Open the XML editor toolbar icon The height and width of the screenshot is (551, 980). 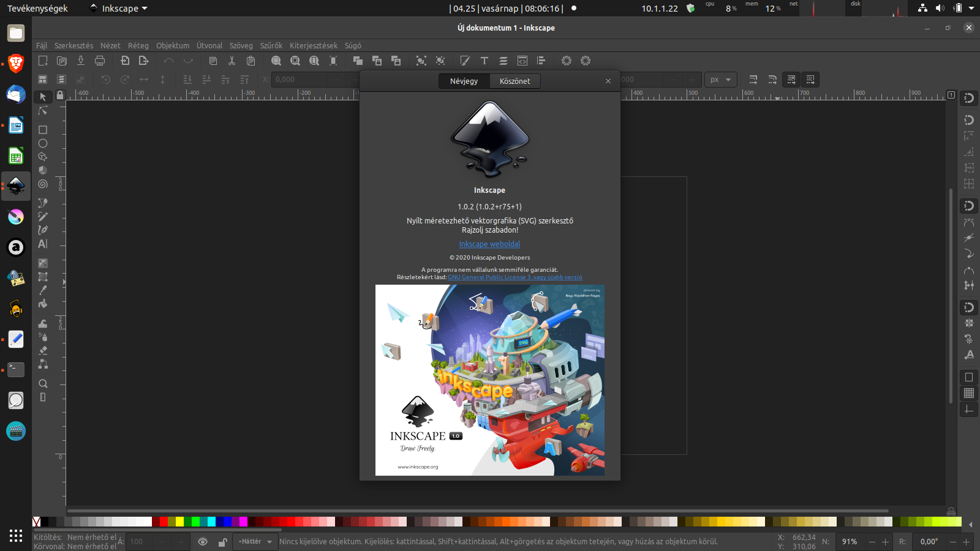[522, 61]
